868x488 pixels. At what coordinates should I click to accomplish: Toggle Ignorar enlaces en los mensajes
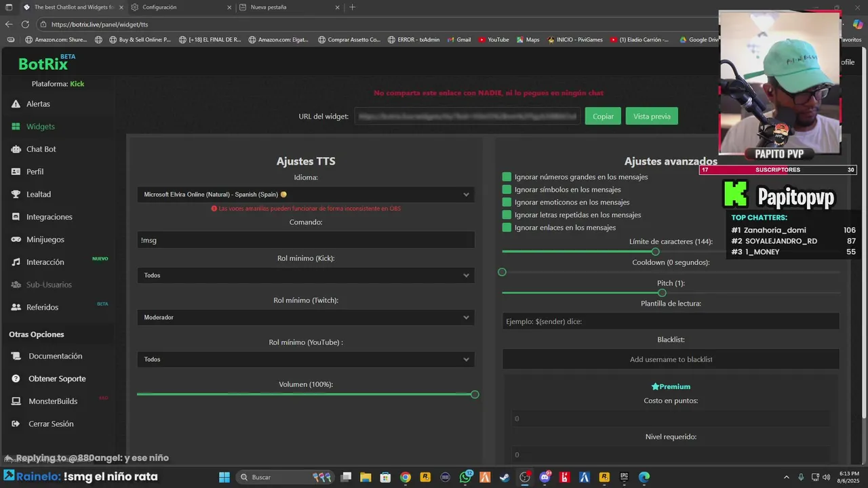coord(507,228)
